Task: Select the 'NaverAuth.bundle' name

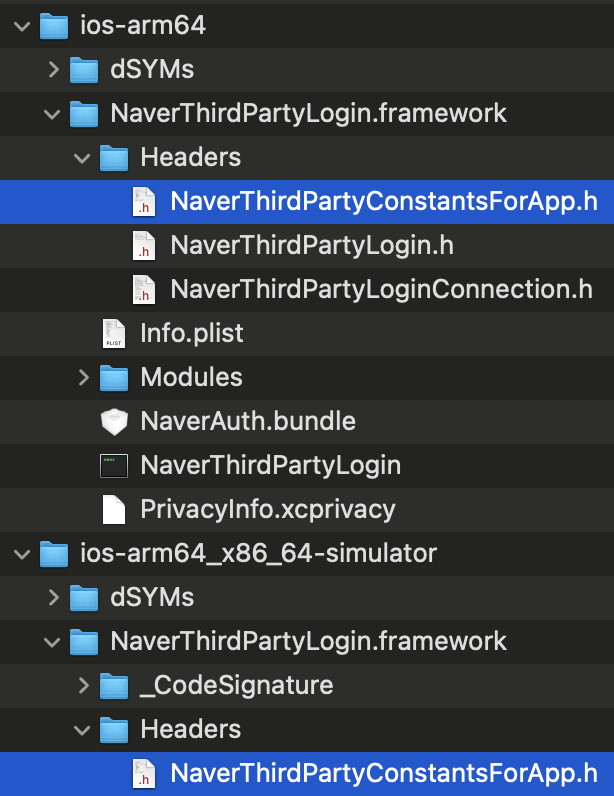Action: [x=248, y=421]
